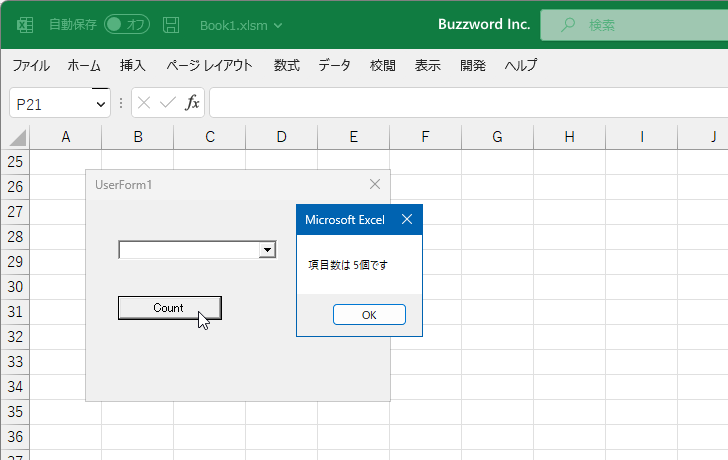Close the UserForm1 window
728x460 pixels.
[x=375, y=184]
